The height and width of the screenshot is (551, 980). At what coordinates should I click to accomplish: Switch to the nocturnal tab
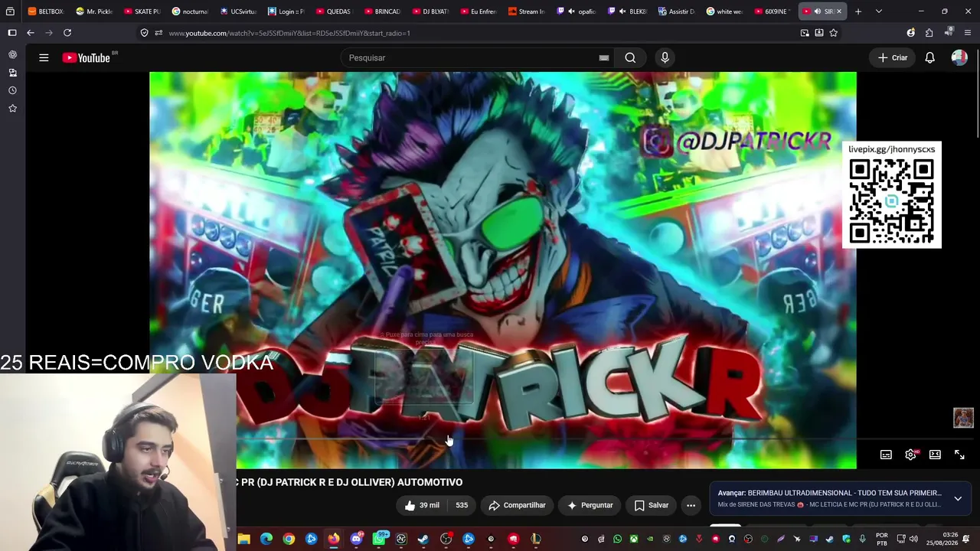click(x=191, y=11)
